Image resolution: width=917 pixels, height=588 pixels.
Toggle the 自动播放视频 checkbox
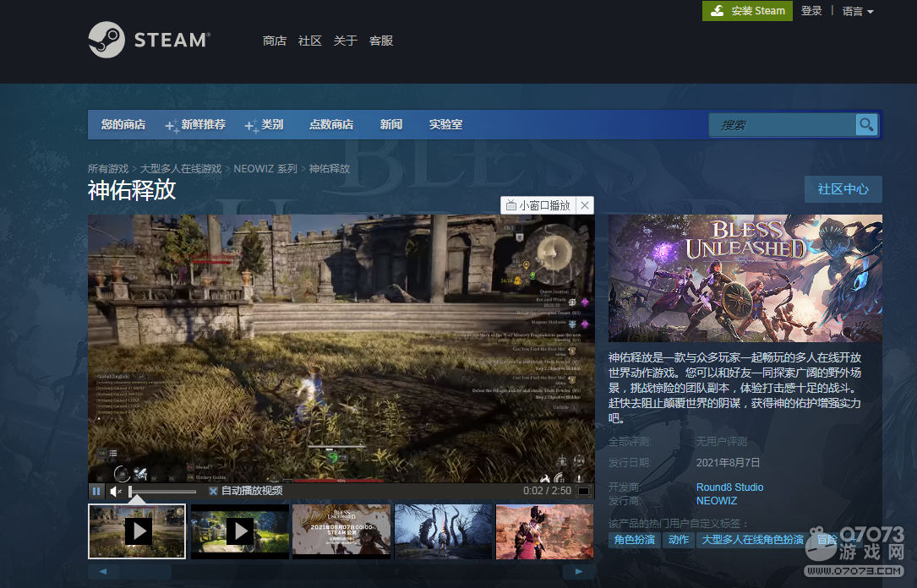[213, 491]
